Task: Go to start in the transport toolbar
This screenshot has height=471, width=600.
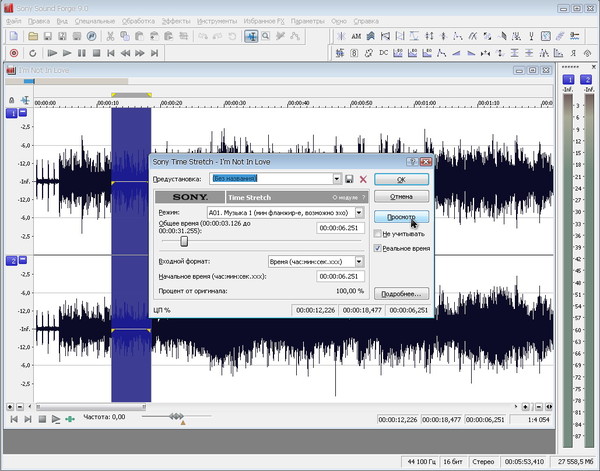Action: click(111, 53)
